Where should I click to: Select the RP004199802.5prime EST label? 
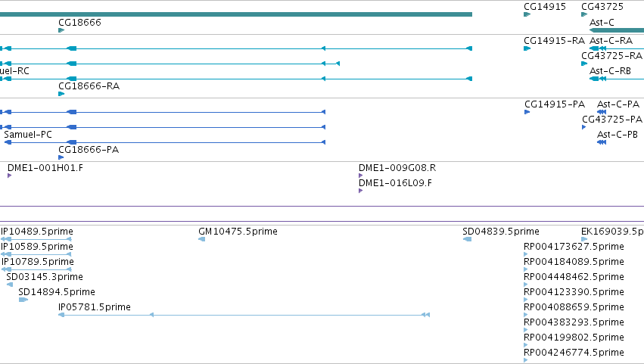pyautogui.click(x=574, y=338)
